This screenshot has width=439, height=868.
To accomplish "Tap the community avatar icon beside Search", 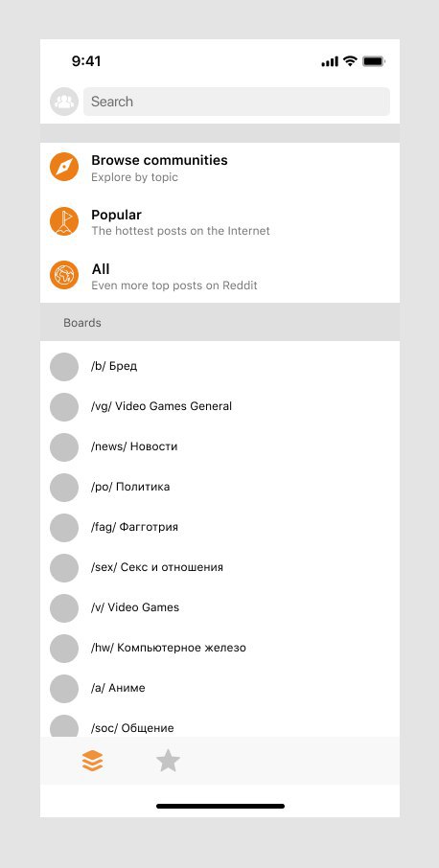I will click(x=64, y=102).
